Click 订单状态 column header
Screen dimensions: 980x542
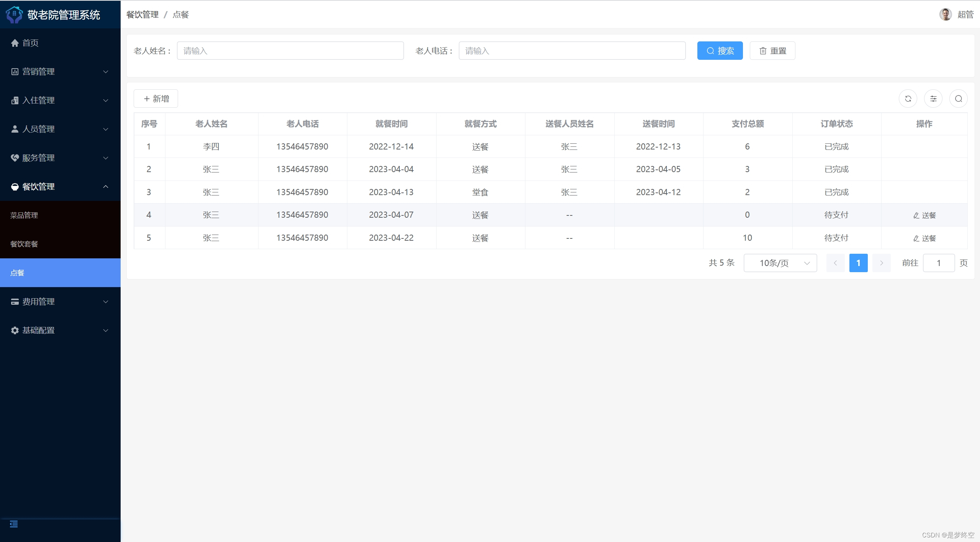coord(837,124)
